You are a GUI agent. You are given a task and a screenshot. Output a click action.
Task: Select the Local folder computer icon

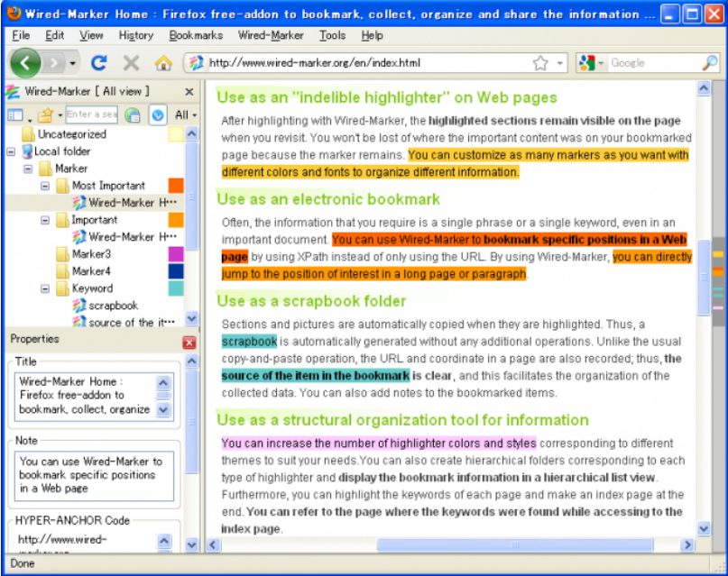click(x=27, y=151)
